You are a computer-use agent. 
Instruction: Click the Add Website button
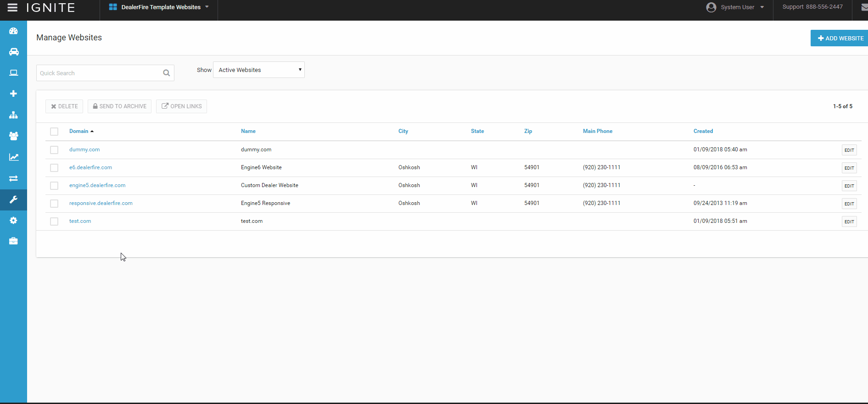pos(840,39)
